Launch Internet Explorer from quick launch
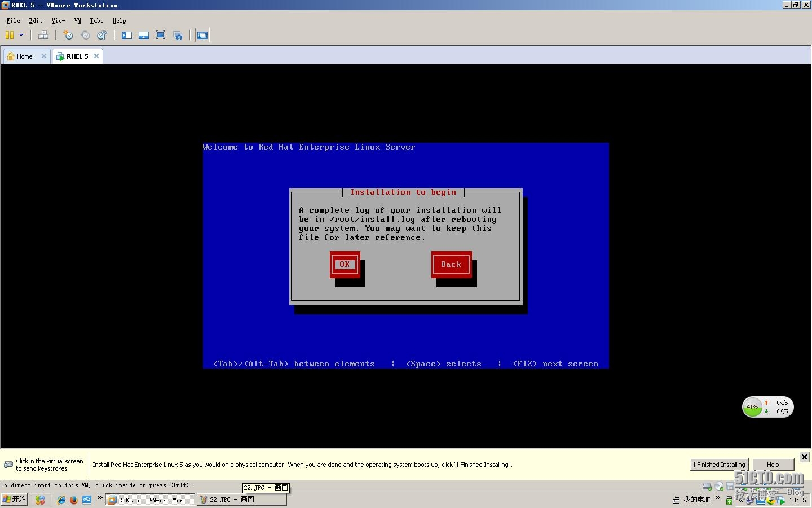This screenshot has height=508, width=812. pyautogui.click(x=61, y=500)
